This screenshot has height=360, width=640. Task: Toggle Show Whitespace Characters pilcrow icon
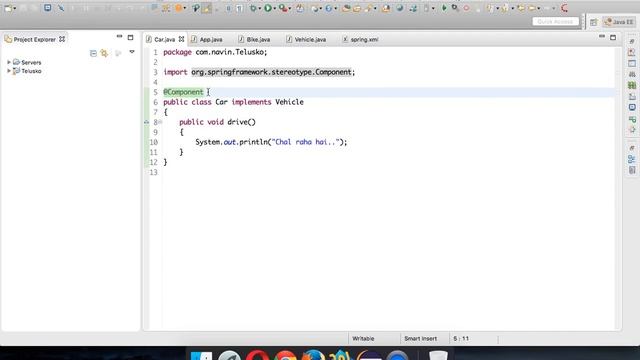[239, 8]
